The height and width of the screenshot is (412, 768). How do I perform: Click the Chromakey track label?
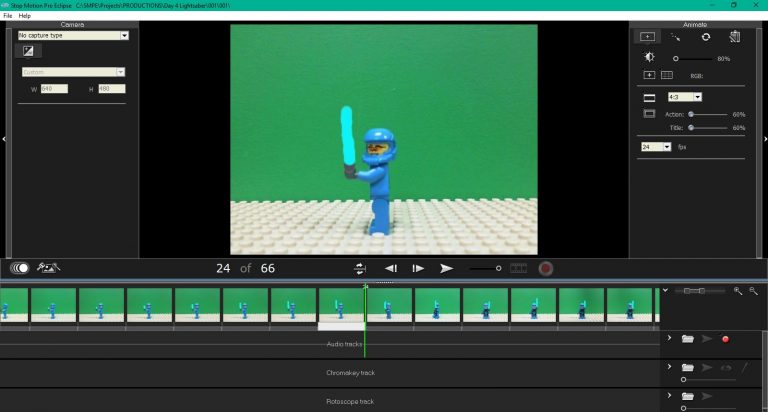[x=350, y=373]
